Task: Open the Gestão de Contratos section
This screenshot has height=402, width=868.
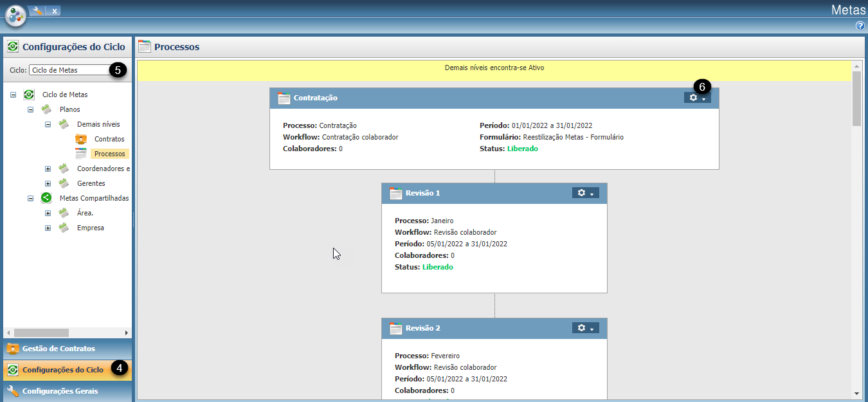Action: point(68,349)
